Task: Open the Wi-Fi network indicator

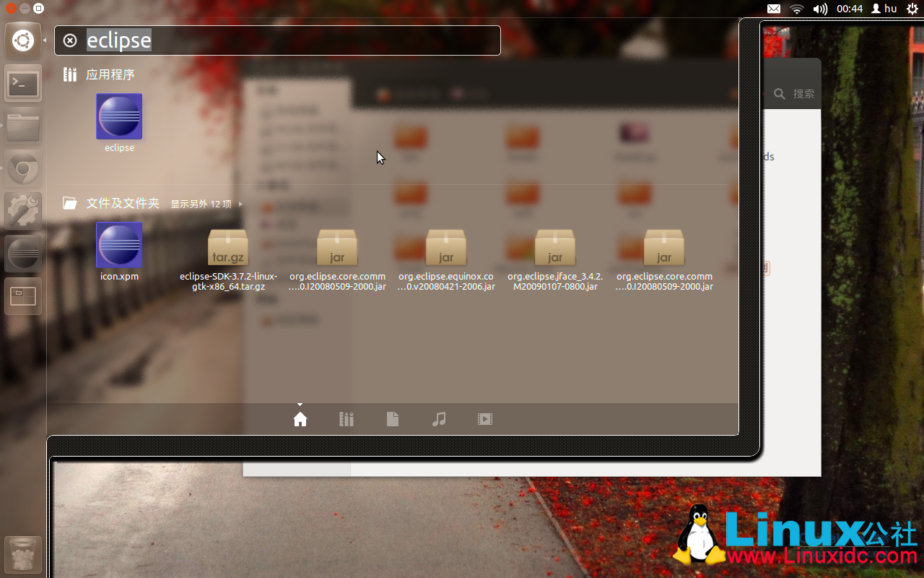Action: 797,9
